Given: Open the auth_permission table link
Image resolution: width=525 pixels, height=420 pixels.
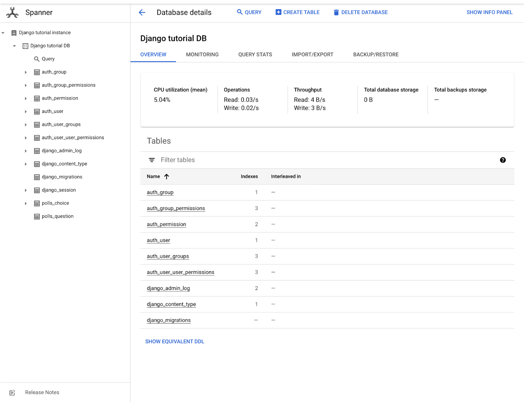Looking at the screenshot, I should coord(166,224).
